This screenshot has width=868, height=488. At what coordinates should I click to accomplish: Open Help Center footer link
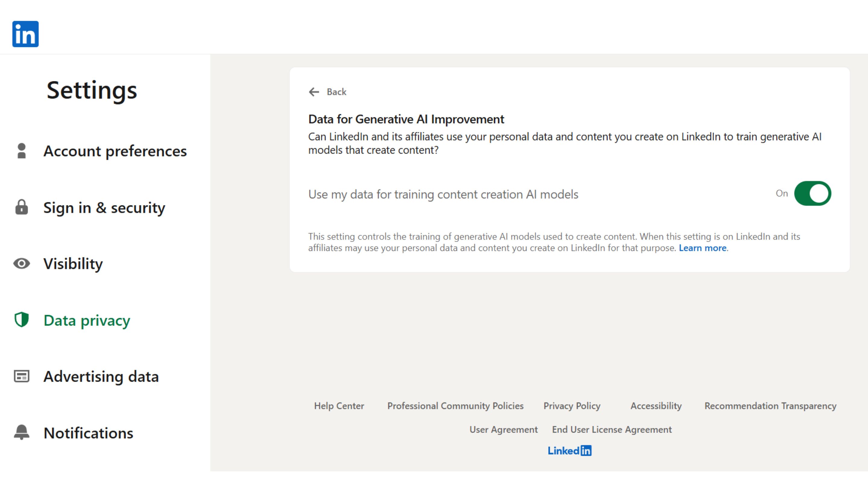pos(339,406)
